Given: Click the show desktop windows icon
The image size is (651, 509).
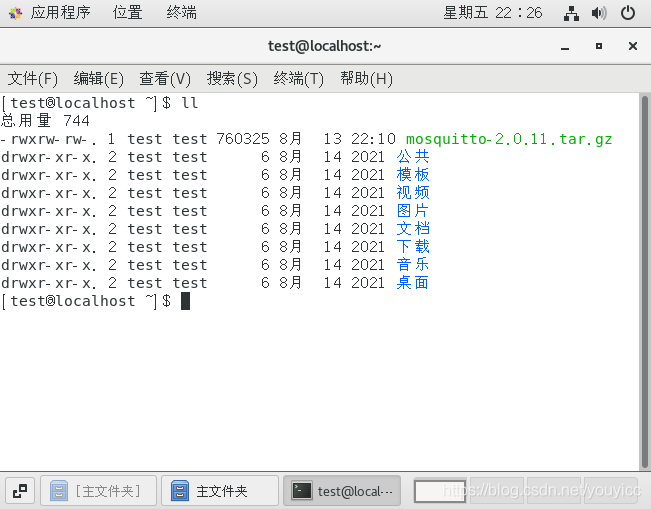Looking at the screenshot, I should [20, 491].
